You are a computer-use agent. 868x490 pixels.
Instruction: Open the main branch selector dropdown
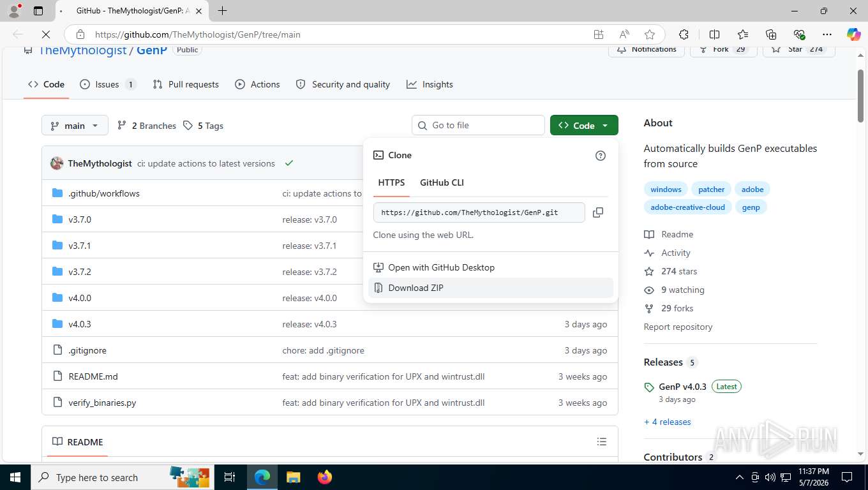click(75, 126)
